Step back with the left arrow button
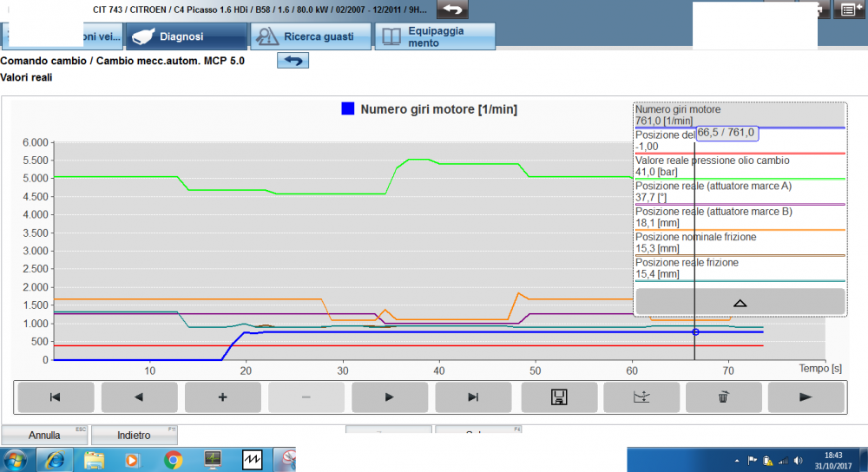Image resolution: width=868 pixels, height=472 pixels. [x=139, y=397]
